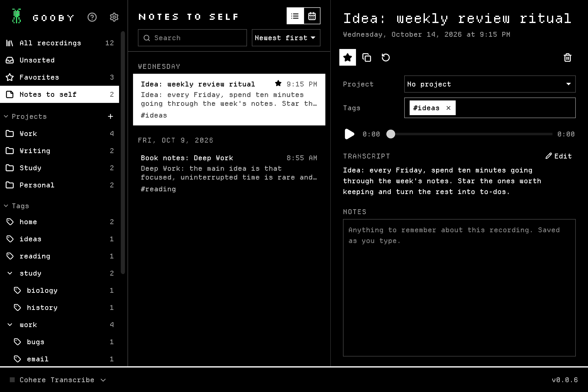588x392 pixels.
Task: Play the recording
Action: [349, 134]
